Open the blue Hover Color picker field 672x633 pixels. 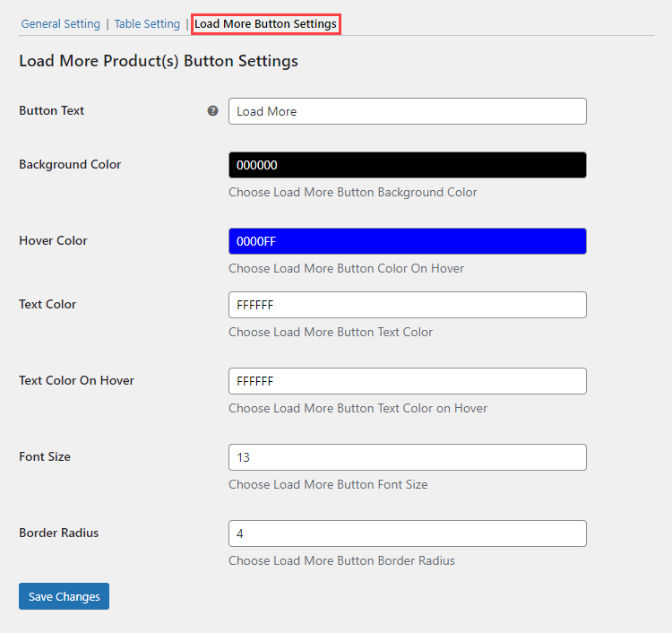[x=407, y=241]
